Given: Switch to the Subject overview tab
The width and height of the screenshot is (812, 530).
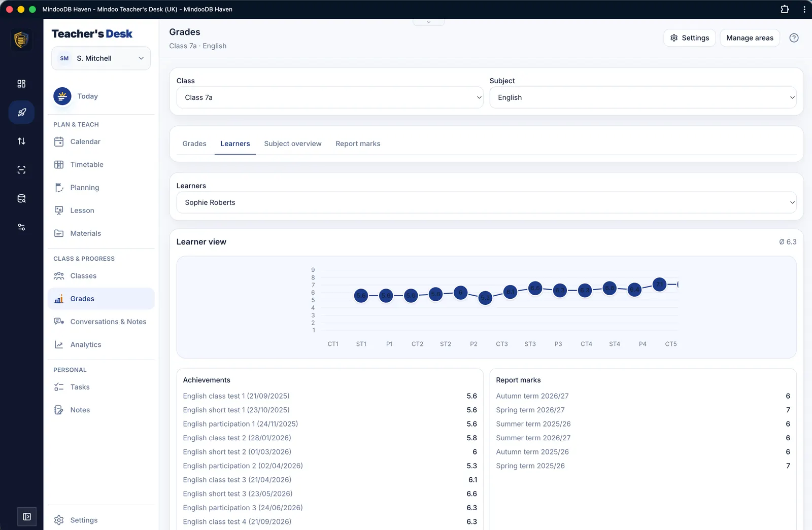Looking at the screenshot, I should [x=293, y=144].
